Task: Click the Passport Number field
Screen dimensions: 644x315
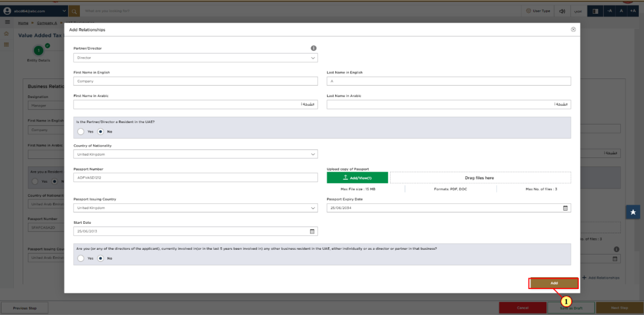Action: pyautogui.click(x=195, y=178)
